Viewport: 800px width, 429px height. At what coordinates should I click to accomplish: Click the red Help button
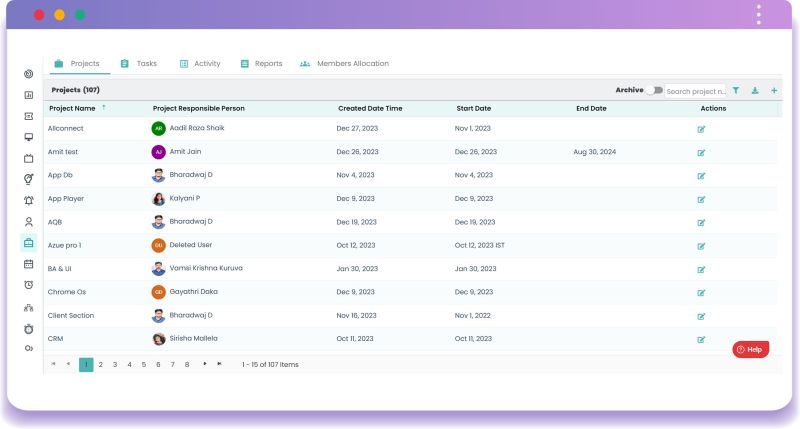[750, 349]
